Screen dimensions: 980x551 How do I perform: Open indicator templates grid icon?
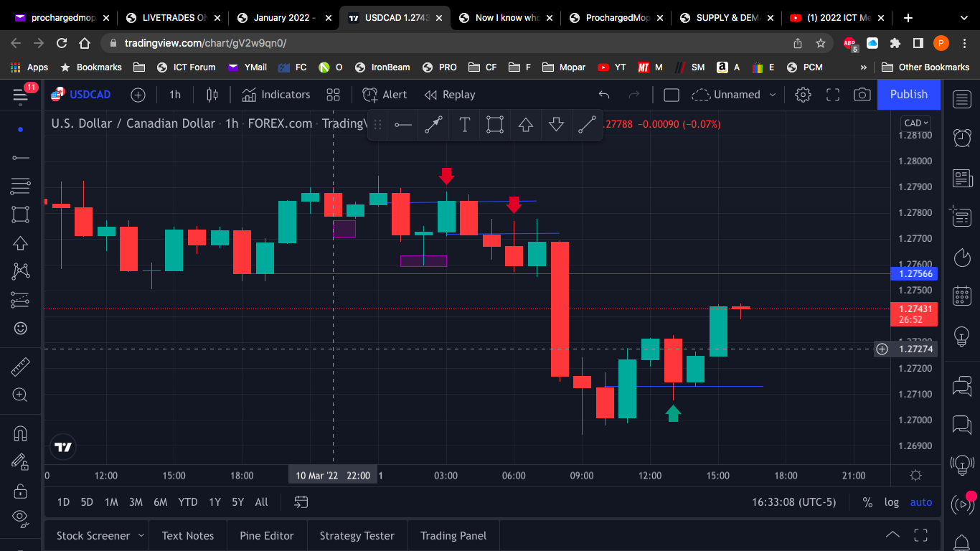333,95
